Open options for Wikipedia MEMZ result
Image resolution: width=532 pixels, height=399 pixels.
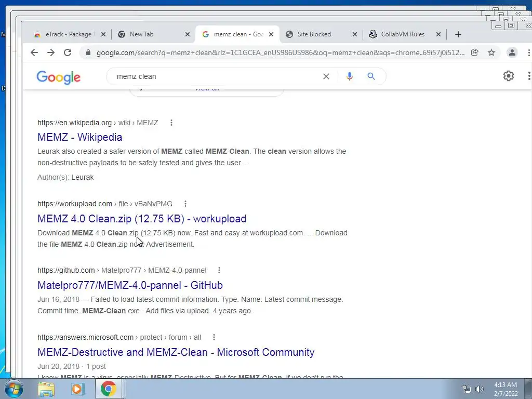click(171, 123)
